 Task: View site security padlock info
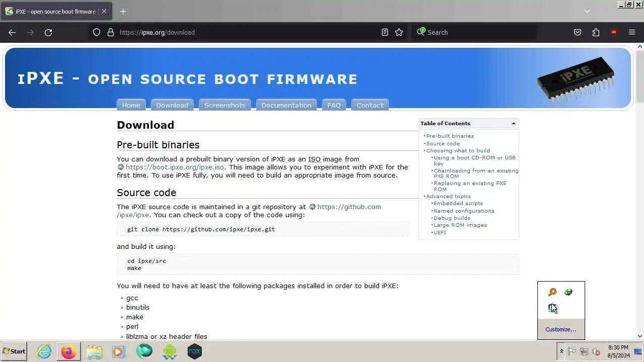(x=111, y=32)
